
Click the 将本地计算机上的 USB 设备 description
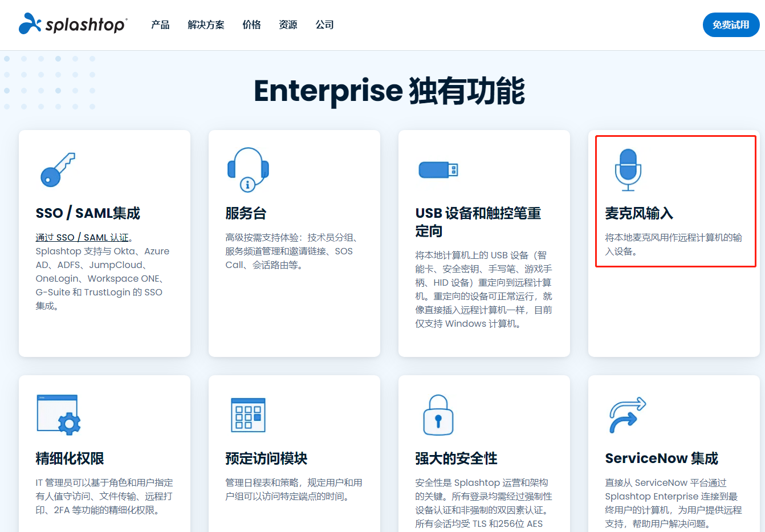coord(483,289)
